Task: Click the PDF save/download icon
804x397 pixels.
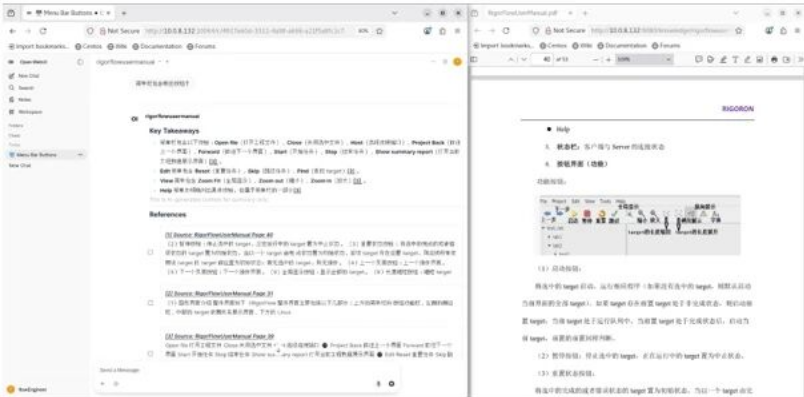Action: coord(786,59)
